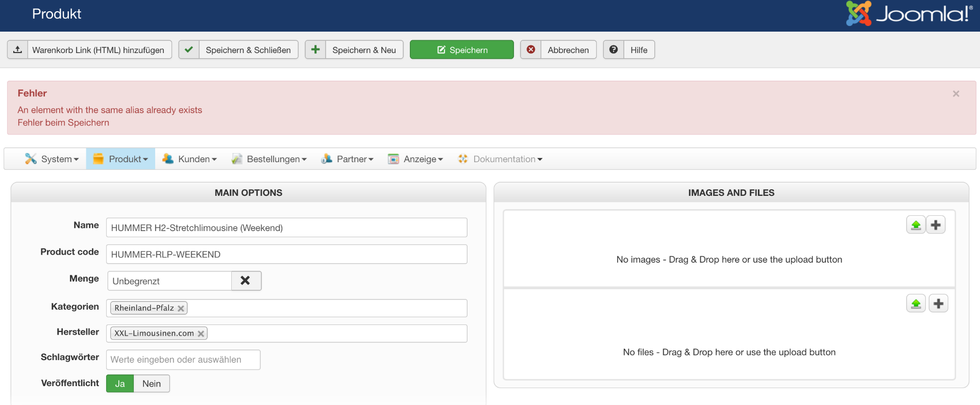Image resolution: width=980 pixels, height=405 pixels.
Task: Click Warenkorb Link (HTML) hinzufügen button
Action: coord(89,49)
